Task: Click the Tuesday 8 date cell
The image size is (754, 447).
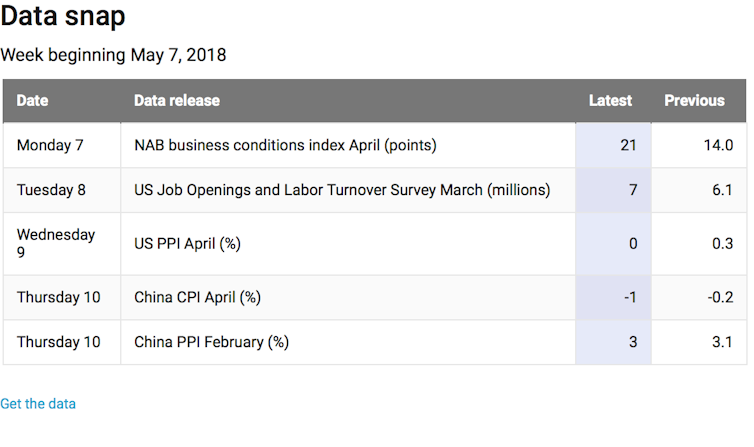Action: pos(51,190)
